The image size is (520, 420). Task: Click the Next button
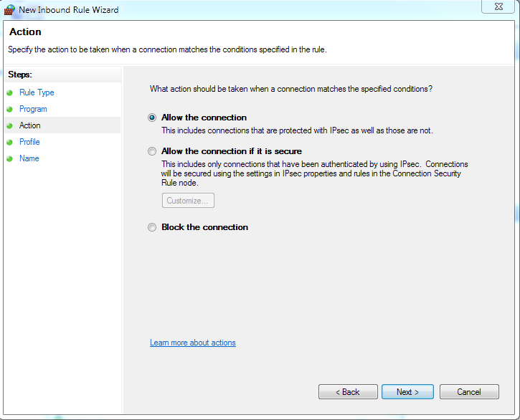click(x=407, y=392)
